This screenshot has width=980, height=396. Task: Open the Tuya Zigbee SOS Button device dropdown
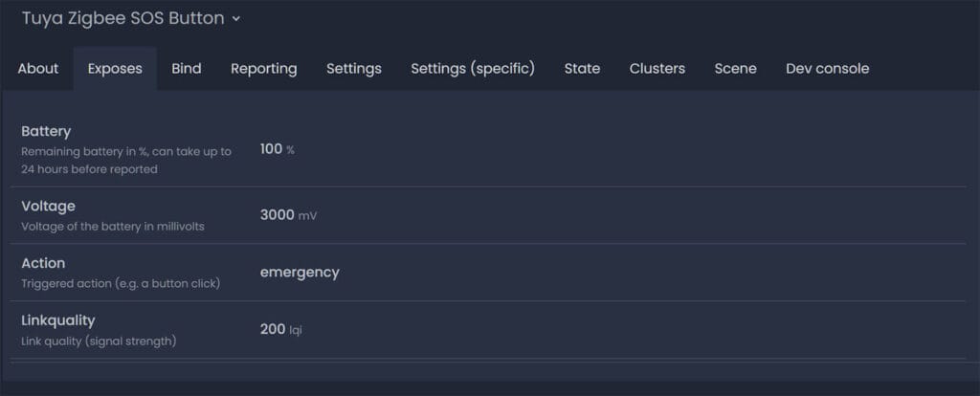click(x=132, y=18)
